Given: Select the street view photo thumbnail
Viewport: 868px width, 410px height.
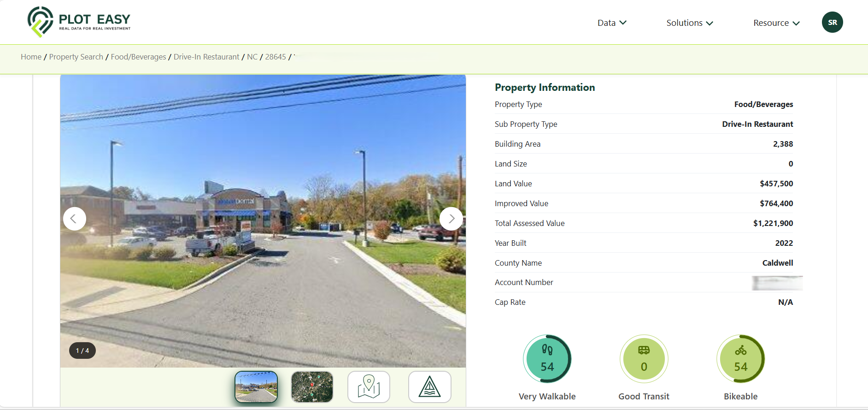Looking at the screenshot, I should point(256,387).
